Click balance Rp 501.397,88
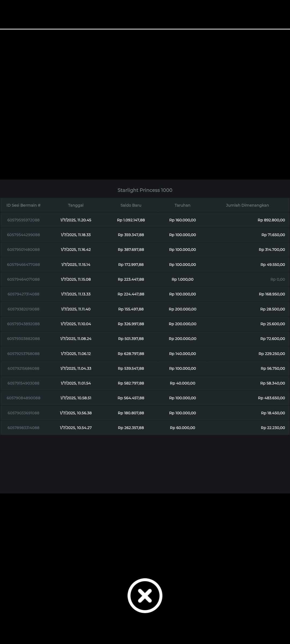290x644 pixels. 131,339
